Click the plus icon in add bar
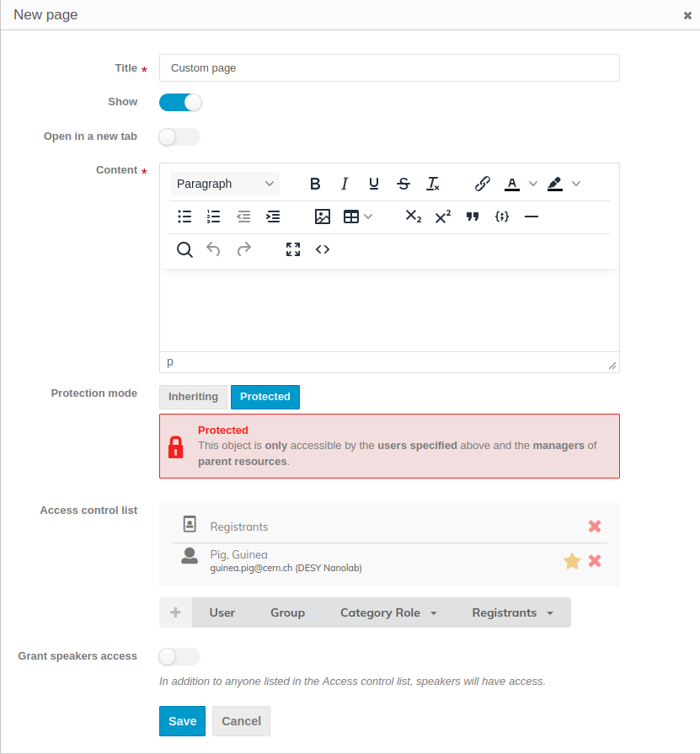Image resolution: width=700 pixels, height=754 pixels. [x=175, y=612]
